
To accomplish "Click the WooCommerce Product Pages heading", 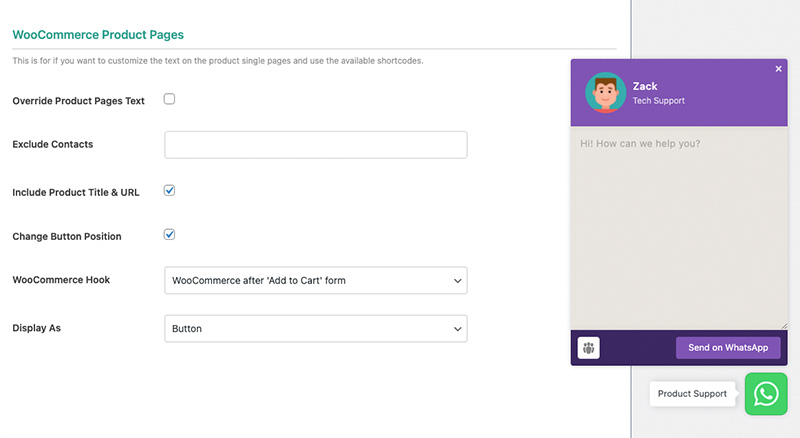I will tap(98, 35).
